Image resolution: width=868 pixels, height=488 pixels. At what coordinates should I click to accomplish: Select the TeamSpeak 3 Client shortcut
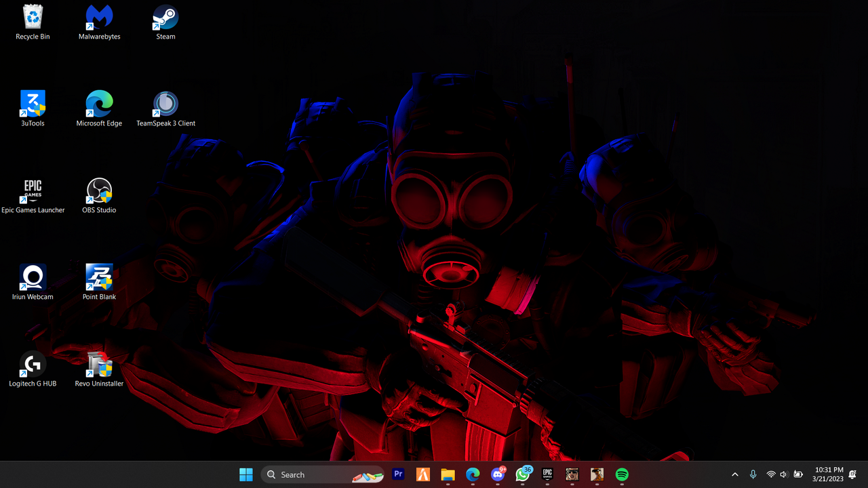(x=165, y=108)
